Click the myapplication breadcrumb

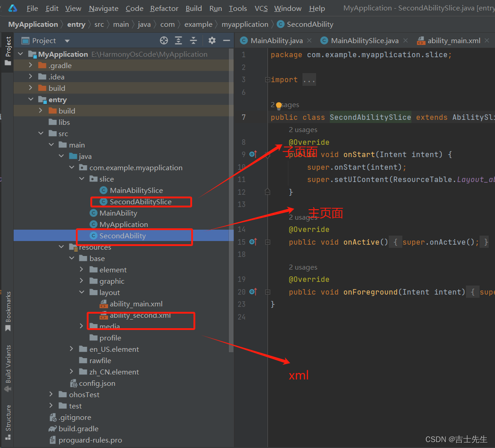pyautogui.click(x=245, y=24)
